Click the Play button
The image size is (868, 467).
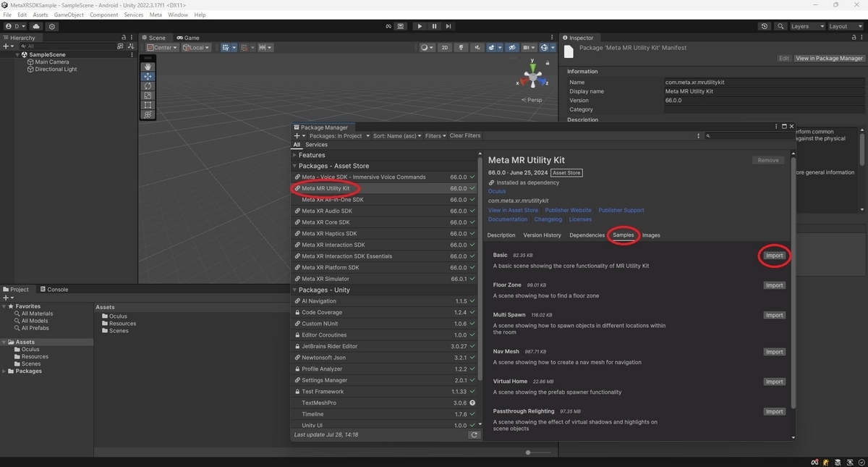click(x=420, y=26)
